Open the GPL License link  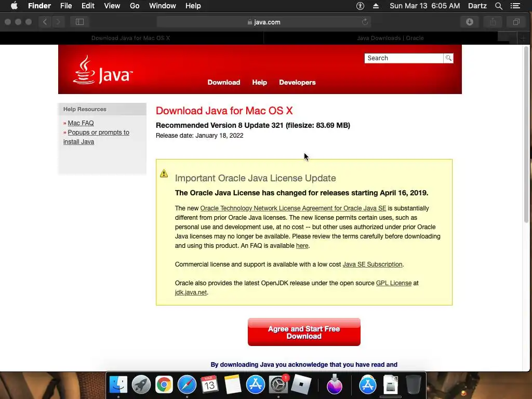394,283
